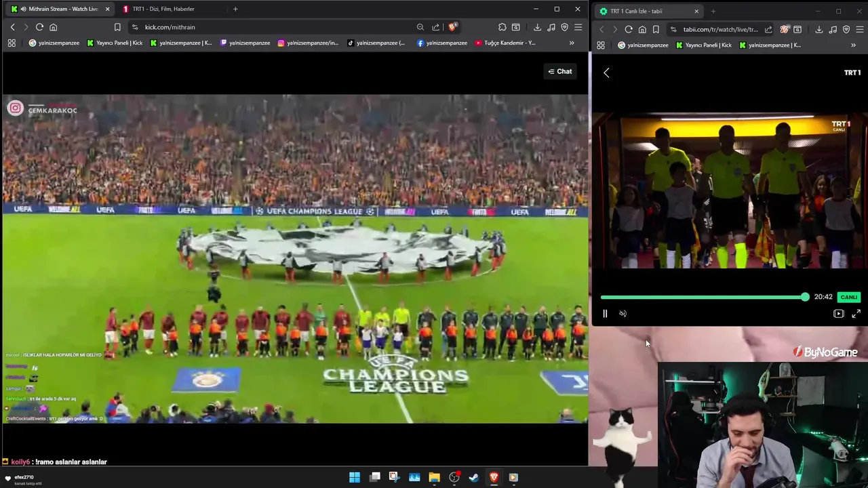Open yalnizsempanzee Facebook bookmark
This screenshot has width=868, height=488.
point(442,43)
